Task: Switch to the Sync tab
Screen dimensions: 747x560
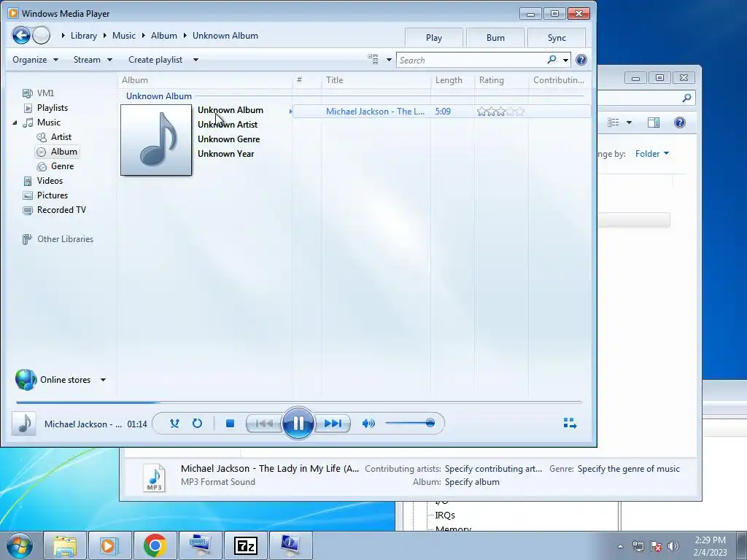Action: click(x=557, y=38)
